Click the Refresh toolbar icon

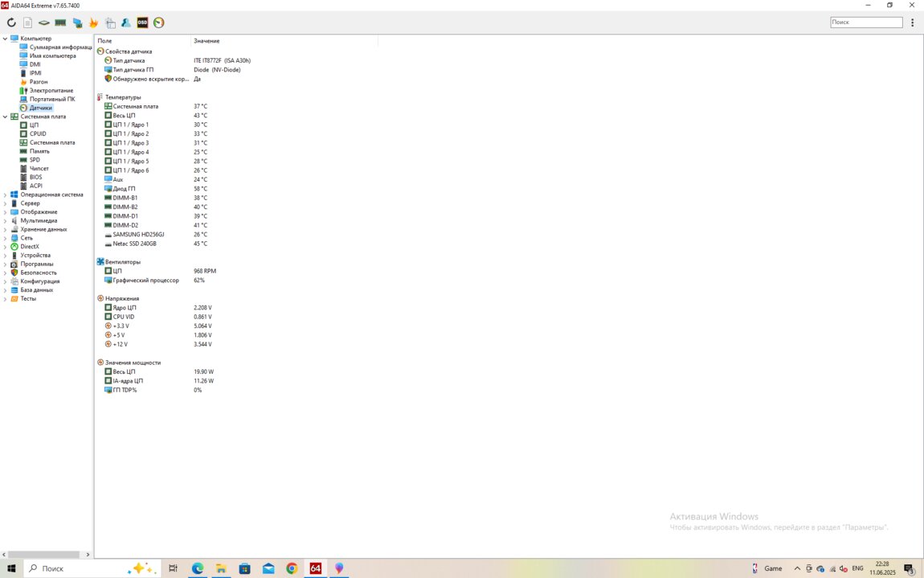[x=11, y=23]
